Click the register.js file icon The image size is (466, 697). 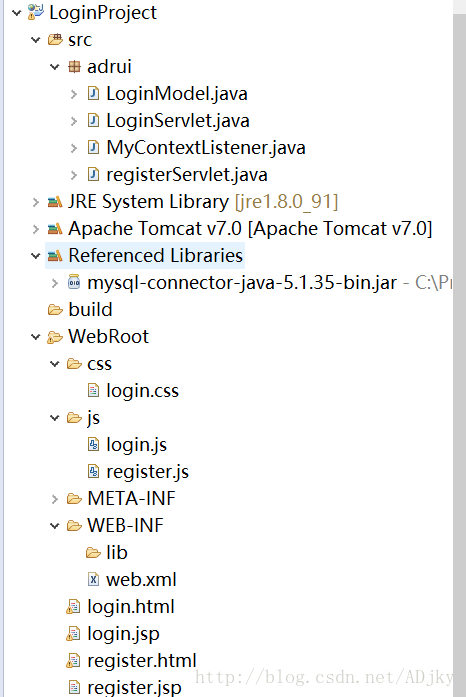click(93, 471)
